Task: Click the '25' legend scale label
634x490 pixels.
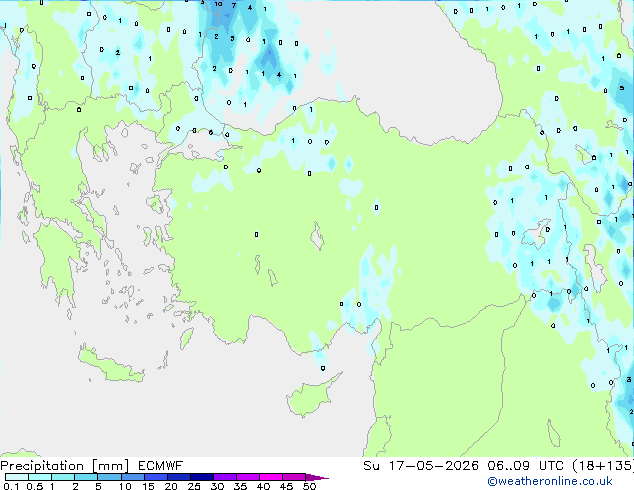Action: [194, 486]
